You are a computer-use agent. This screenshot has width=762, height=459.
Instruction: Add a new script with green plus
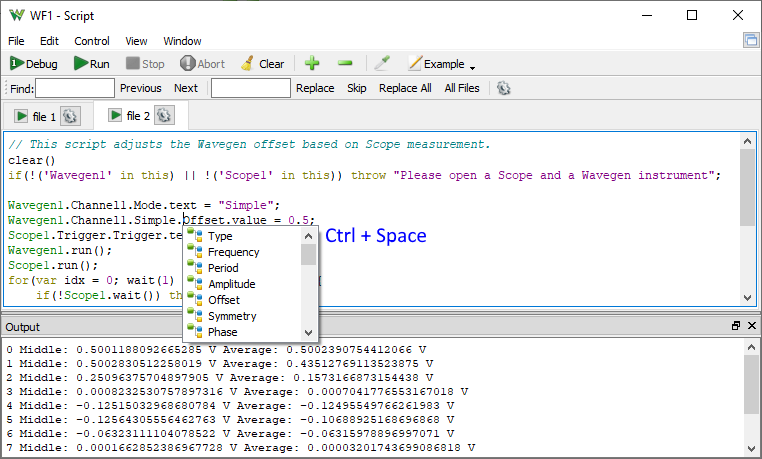point(312,63)
